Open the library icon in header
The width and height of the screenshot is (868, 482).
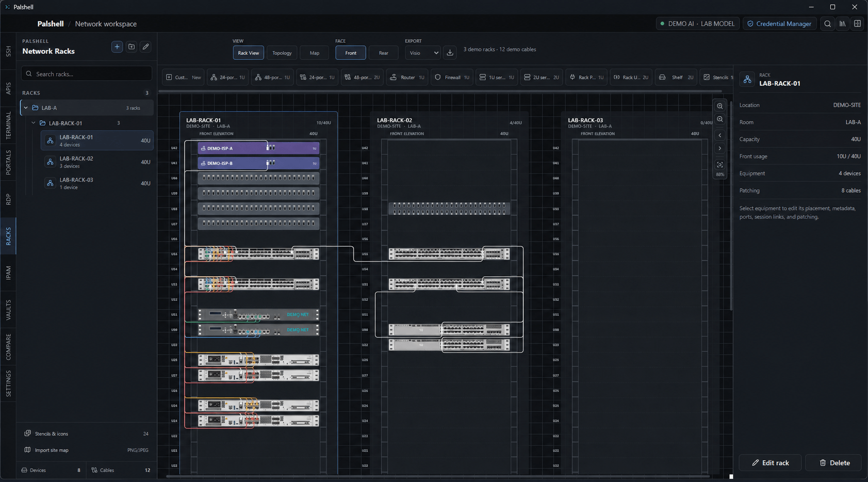pos(843,24)
